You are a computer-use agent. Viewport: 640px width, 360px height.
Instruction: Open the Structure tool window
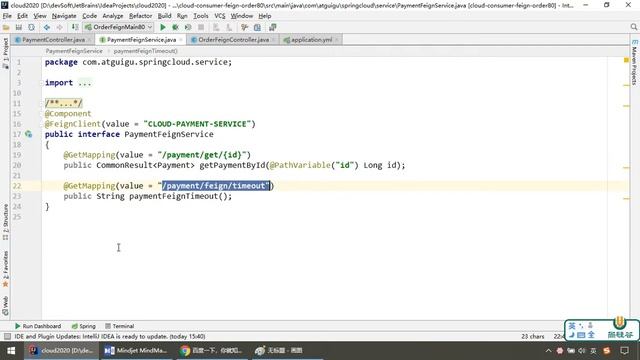tap(5, 222)
